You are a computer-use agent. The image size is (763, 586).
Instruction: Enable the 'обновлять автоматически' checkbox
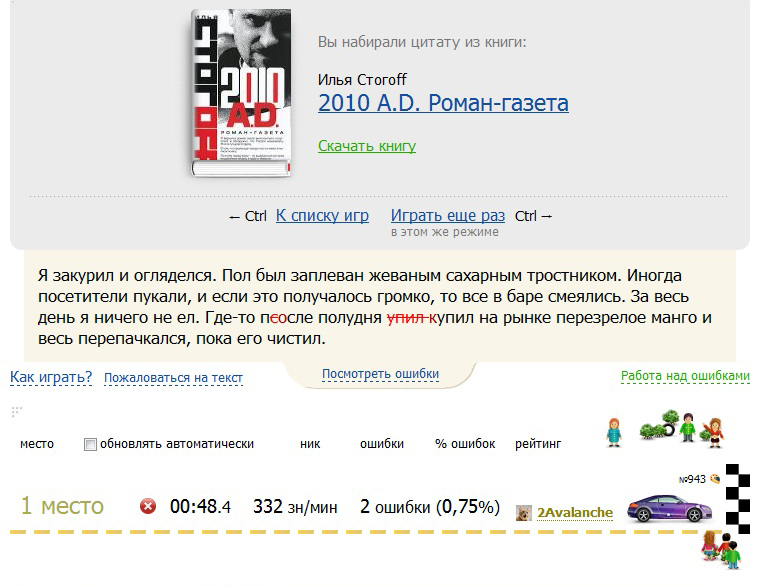click(x=90, y=444)
